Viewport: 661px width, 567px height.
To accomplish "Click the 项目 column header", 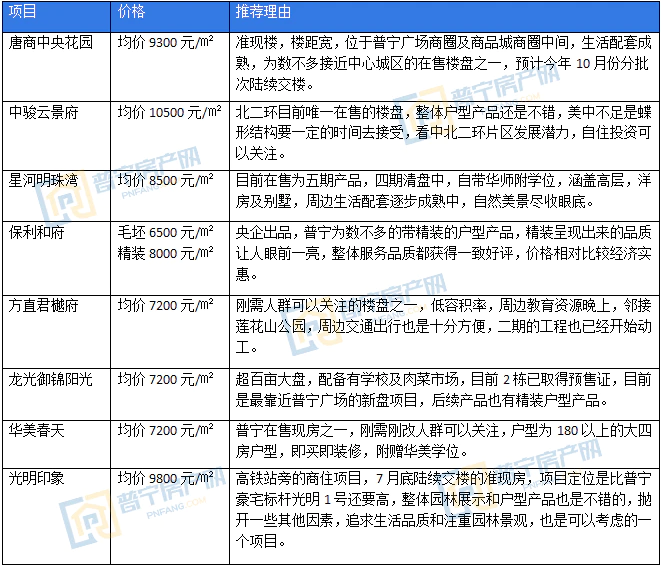I will point(23,13).
